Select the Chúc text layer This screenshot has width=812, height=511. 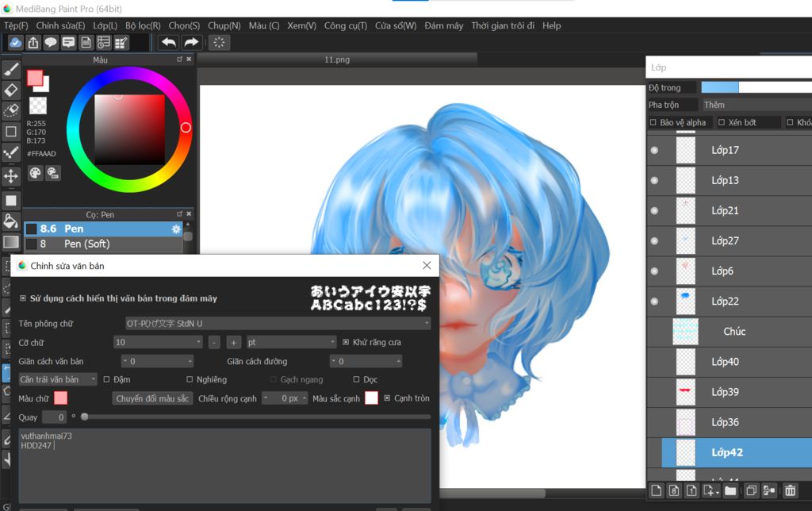730,332
